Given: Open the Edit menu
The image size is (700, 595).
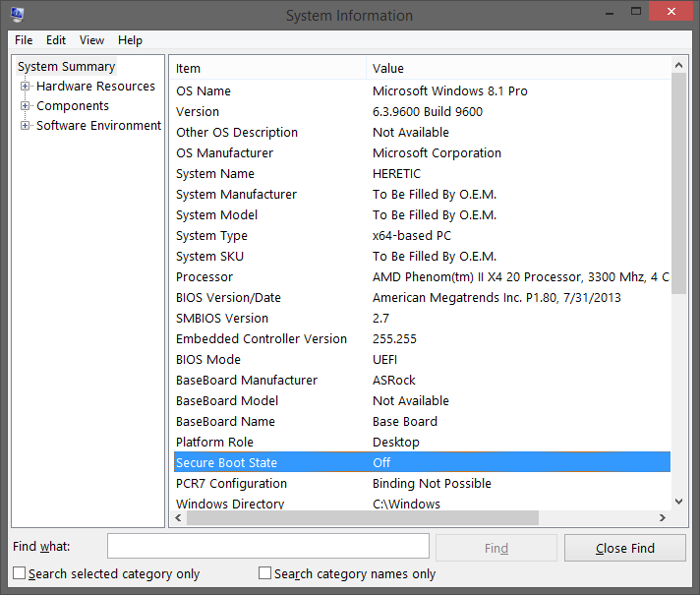Looking at the screenshot, I should click(x=56, y=40).
